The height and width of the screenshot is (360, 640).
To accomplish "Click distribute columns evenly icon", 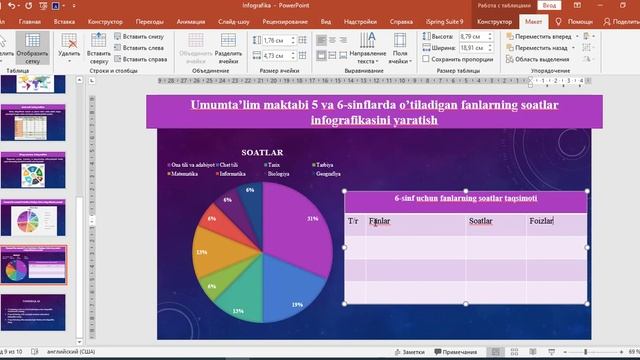I will pos(302,55).
